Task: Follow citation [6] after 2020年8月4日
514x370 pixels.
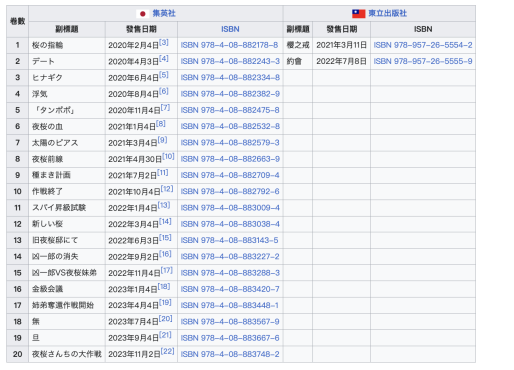Action: (x=164, y=91)
